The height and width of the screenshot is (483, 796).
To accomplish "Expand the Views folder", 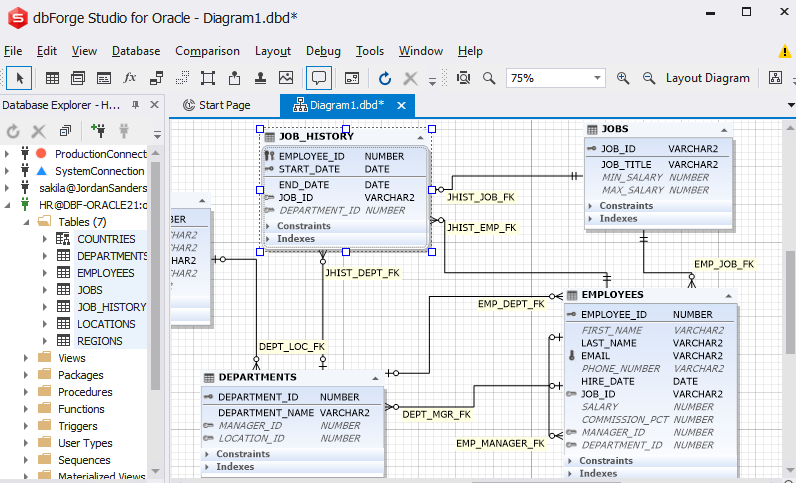I will (x=26, y=358).
